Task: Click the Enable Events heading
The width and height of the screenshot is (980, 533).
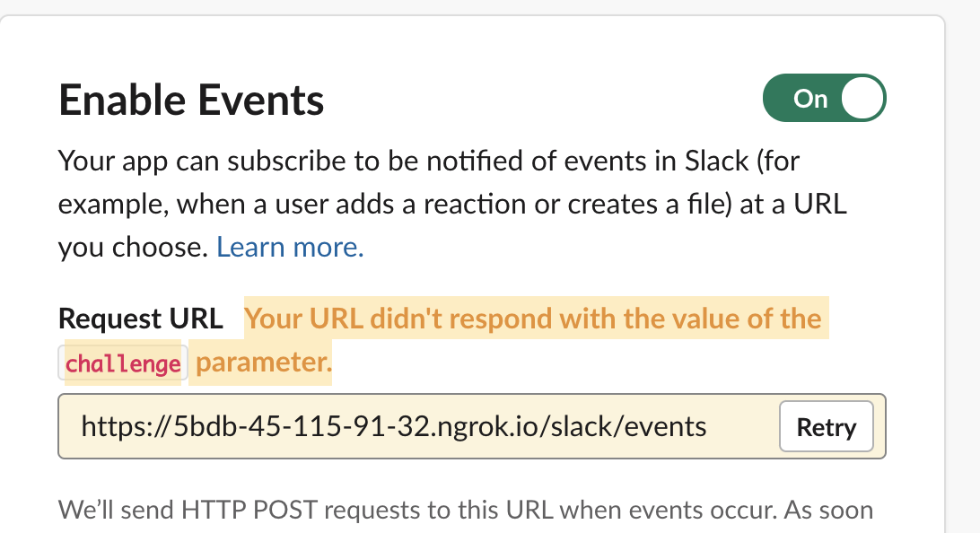Action: click(190, 100)
